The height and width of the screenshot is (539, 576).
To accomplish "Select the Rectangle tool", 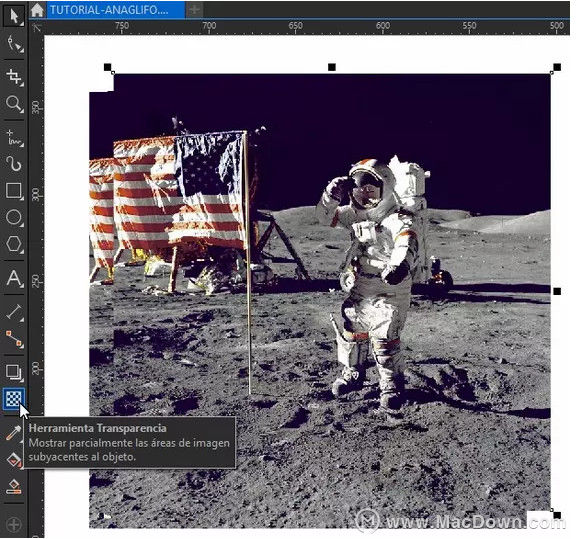I will [x=14, y=191].
